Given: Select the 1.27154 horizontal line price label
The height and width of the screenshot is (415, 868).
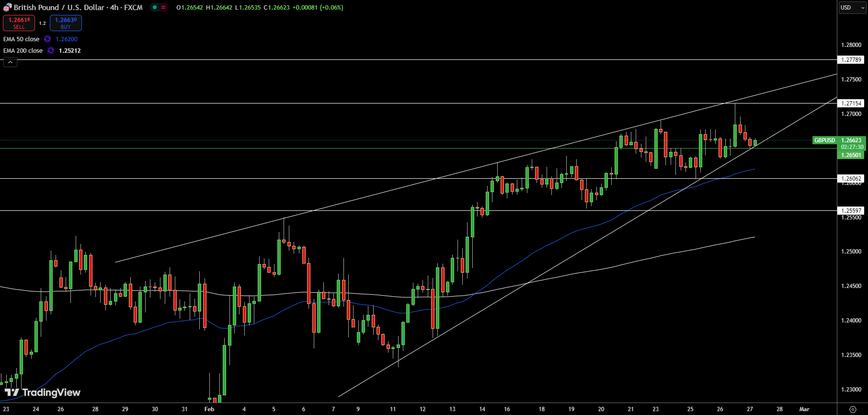Looking at the screenshot, I should [851, 103].
